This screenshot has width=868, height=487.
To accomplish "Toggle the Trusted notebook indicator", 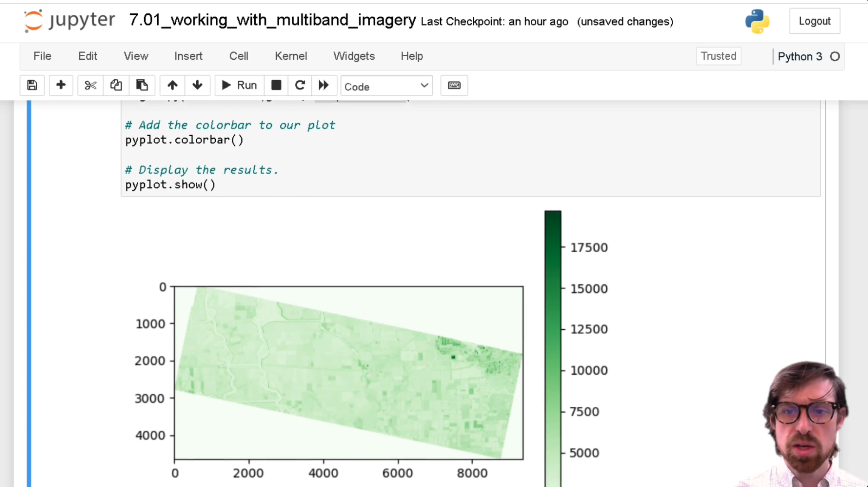I will tap(718, 56).
